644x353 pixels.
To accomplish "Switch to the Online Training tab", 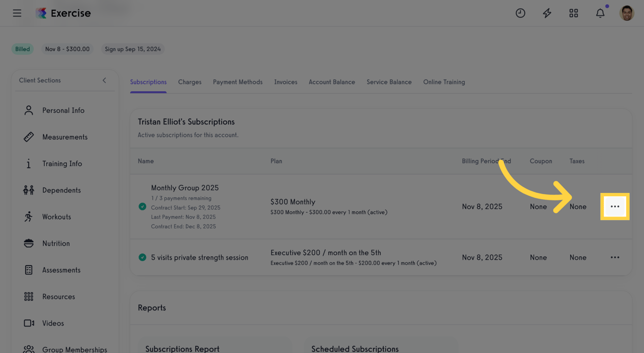I will pyautogui.click(x=444, y=82).
